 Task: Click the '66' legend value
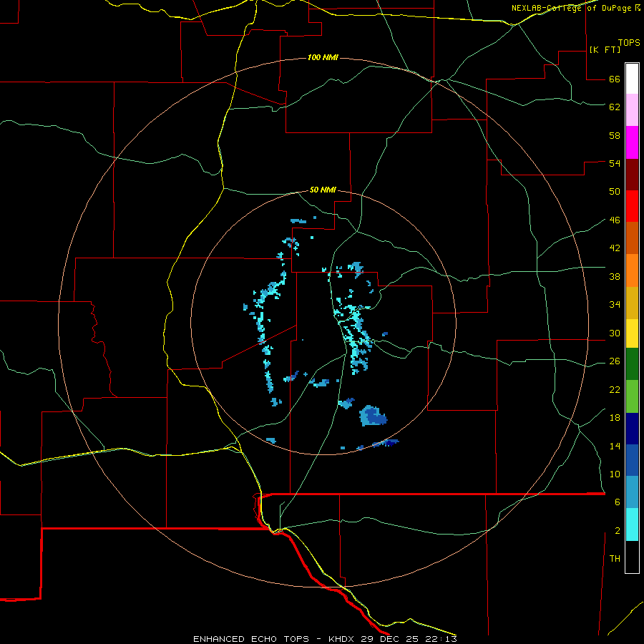click(615, 79)
